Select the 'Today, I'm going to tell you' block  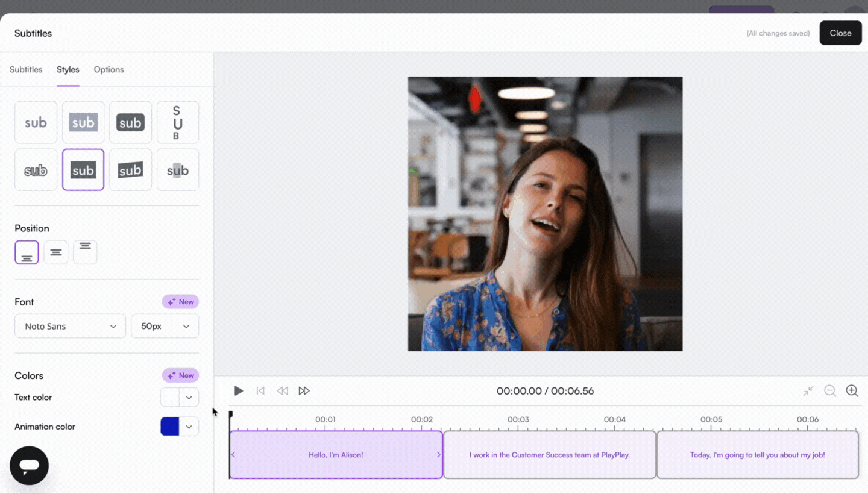click(x=758, y=455)
